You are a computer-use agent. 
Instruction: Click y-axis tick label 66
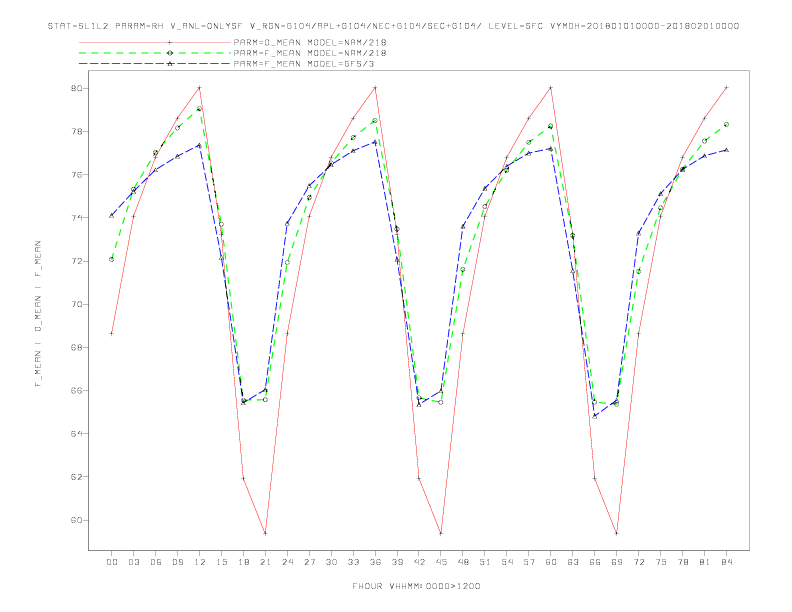tap(75, 391)
